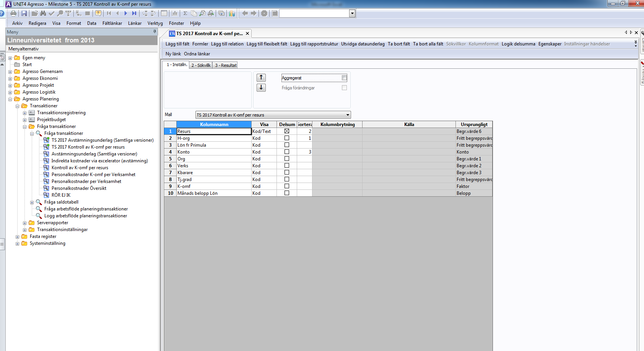
Task: Click the table grid view icon
Action: click(x=164, y=13)
